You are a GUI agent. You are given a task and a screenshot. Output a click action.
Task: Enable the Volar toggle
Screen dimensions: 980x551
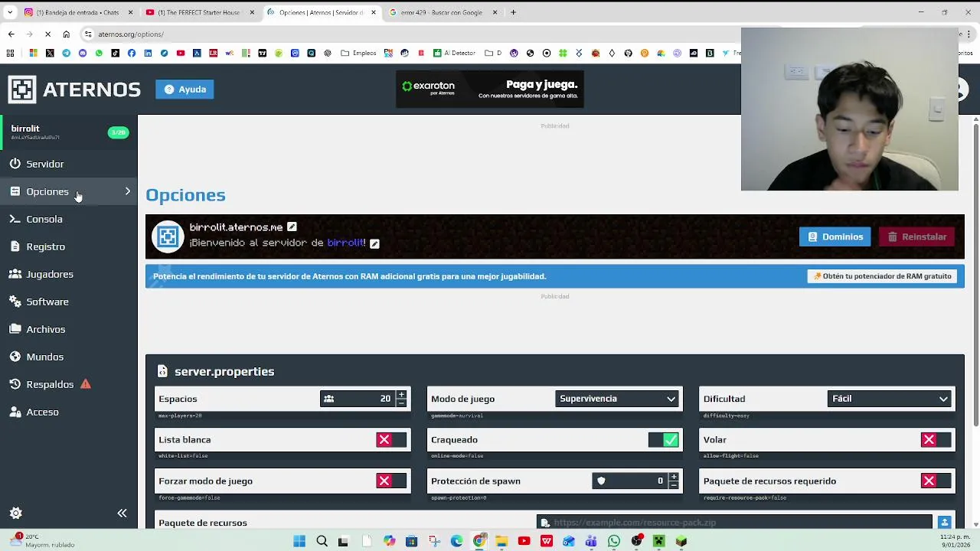pos(936,440)
